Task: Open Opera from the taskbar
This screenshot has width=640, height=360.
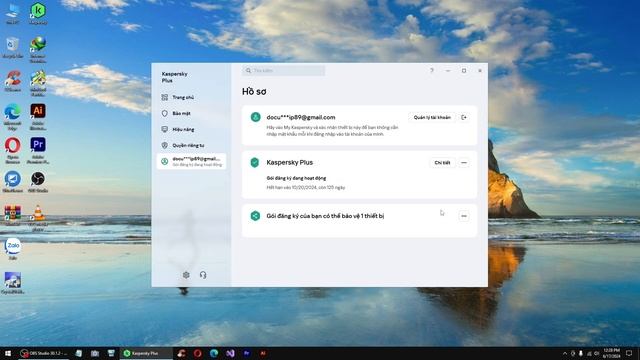Action: [x=198, y=353]
